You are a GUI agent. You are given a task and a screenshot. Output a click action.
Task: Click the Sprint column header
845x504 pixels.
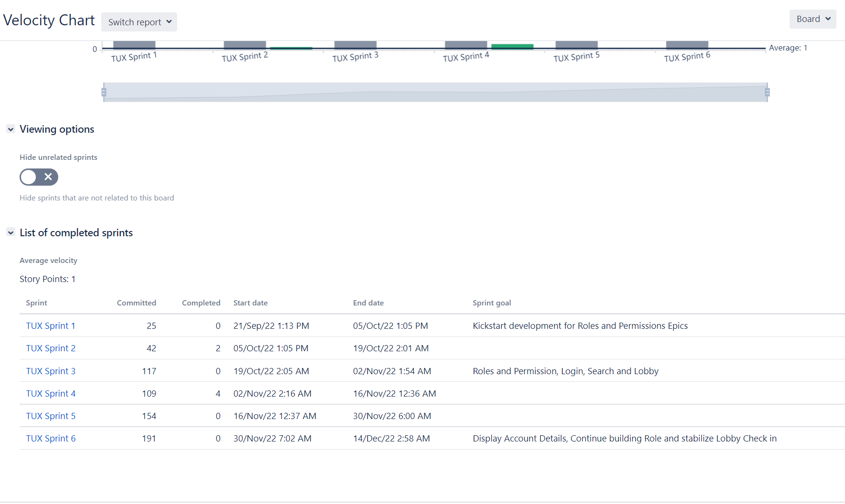pos(36,303)
